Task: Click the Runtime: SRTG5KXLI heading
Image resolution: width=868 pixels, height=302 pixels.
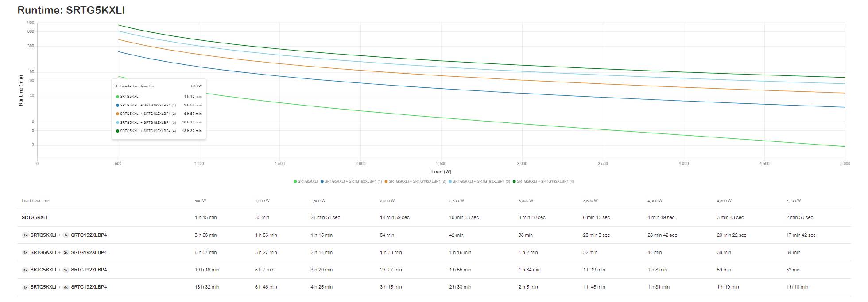Action: point(71,10)
